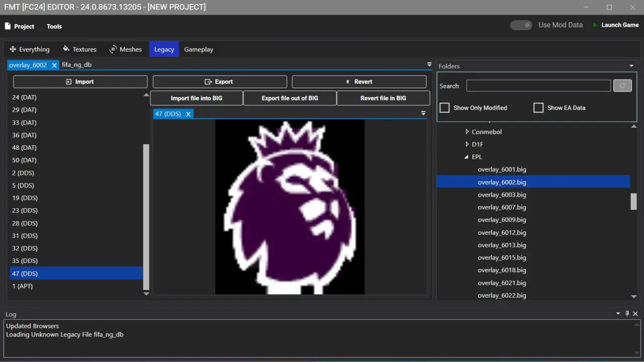
Task: Open the DDS preview tab list dropdown
Action: point(423,114)
